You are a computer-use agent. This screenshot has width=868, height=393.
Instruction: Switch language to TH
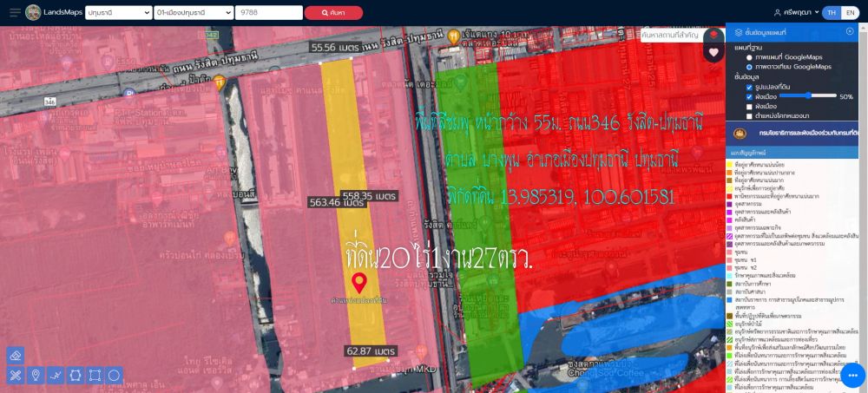pos(832,13)
